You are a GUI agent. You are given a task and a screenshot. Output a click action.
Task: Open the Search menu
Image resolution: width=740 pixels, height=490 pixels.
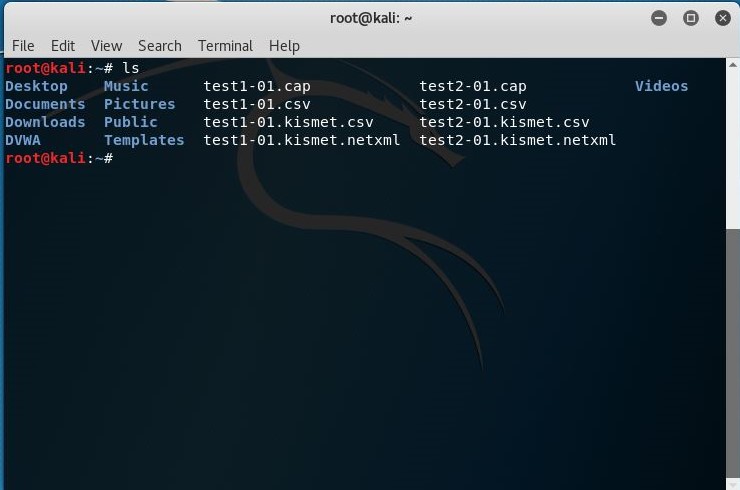160,46
